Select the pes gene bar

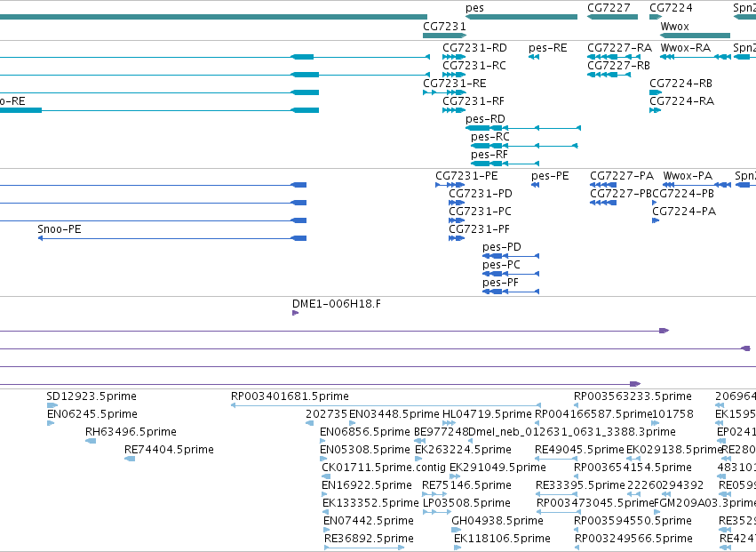pyautogui.click(x=521, y=17)
